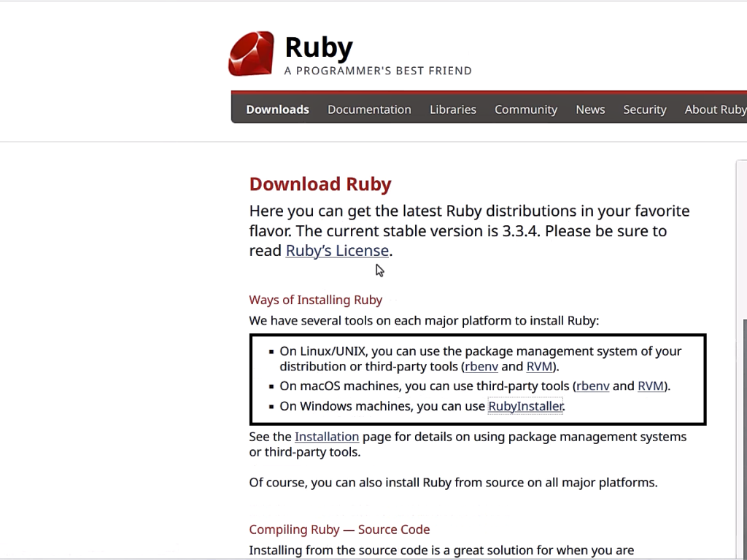
Task: Open the Installation page link
Action: point(327,437)
